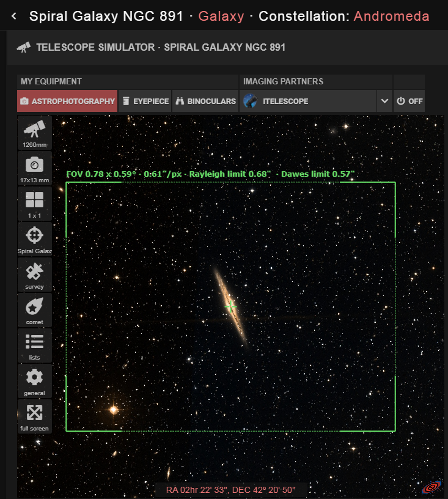Click the FOV 0.78 x 0.59° info text

(210, 174)
